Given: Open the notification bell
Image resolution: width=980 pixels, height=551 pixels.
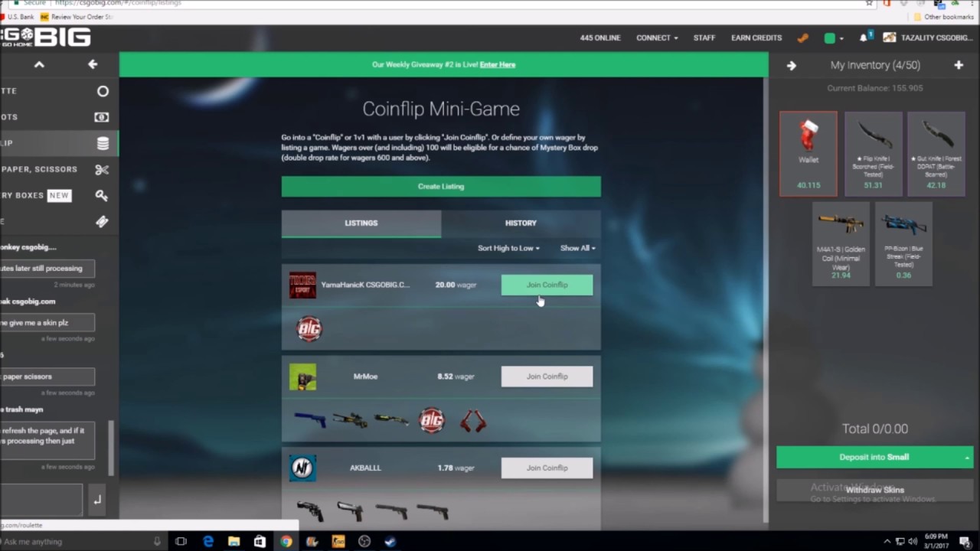Looking at the screenshot, I should click(x=864, y=37).
